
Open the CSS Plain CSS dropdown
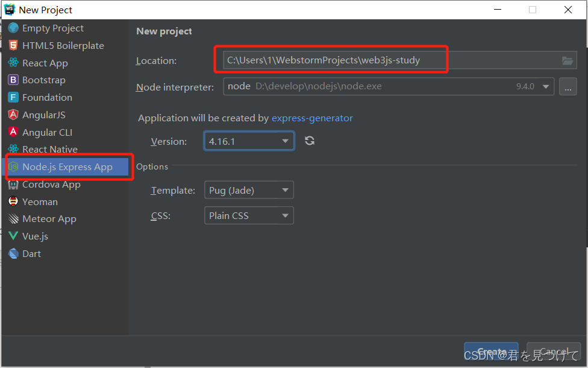pos(249,215)
